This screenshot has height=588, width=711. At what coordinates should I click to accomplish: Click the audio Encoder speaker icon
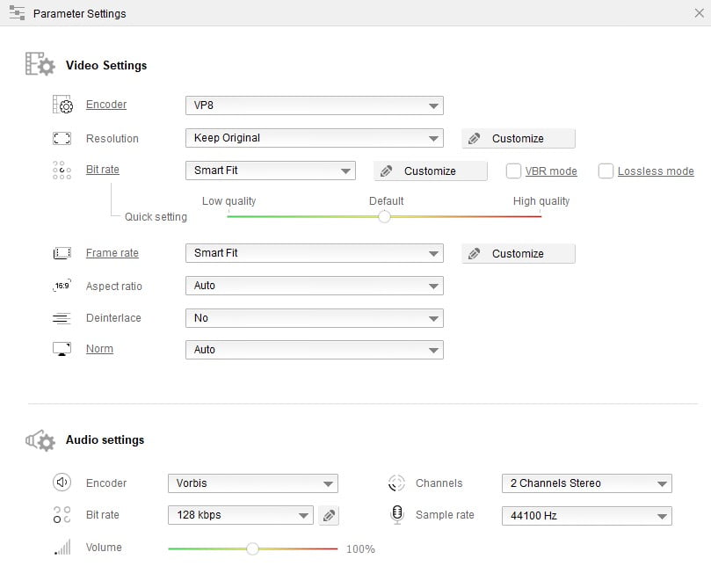coord(62,483)
